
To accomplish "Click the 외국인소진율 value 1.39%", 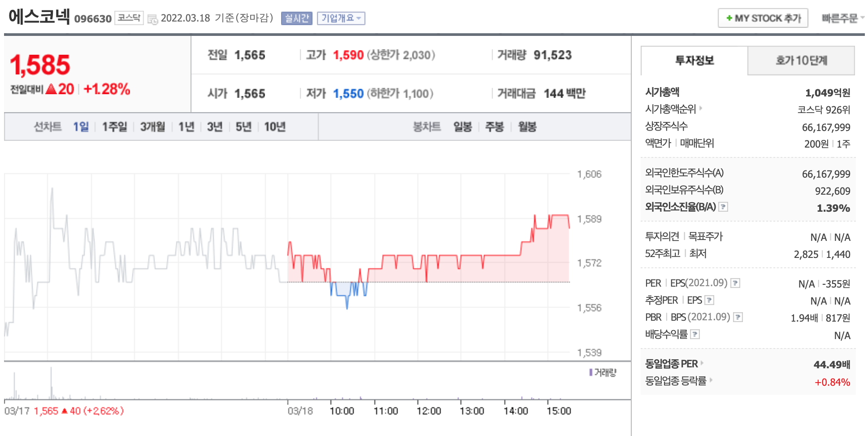I will click(833, 208).
